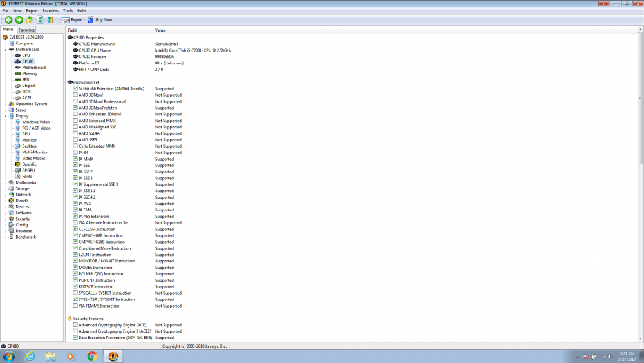Viewport: 644px width, 363px height.
Task: Click the green Back arrow icon
Action: (x=8, y=20)
